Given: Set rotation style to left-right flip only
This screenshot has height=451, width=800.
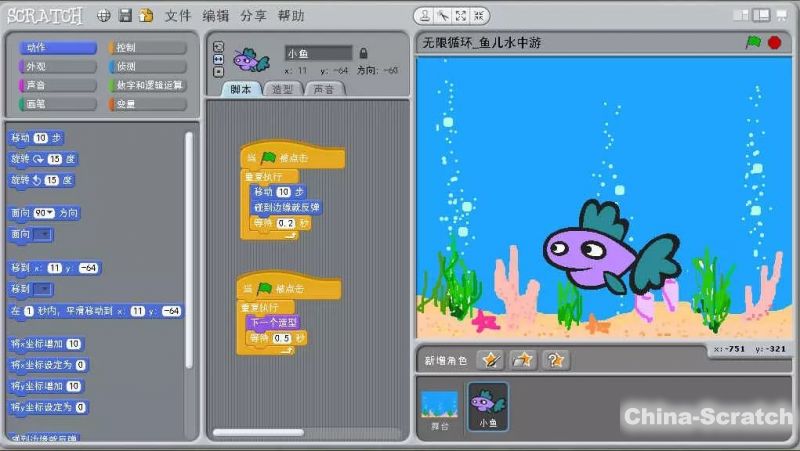Looking at the screenshot, I should (219, 59).
